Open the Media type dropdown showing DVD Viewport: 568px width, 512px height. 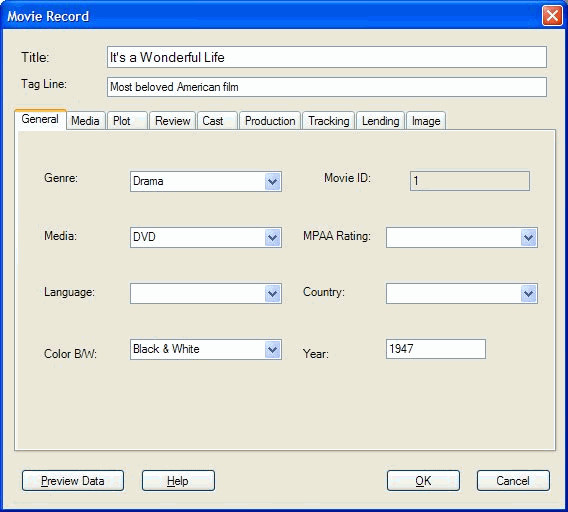pos(206,237)
